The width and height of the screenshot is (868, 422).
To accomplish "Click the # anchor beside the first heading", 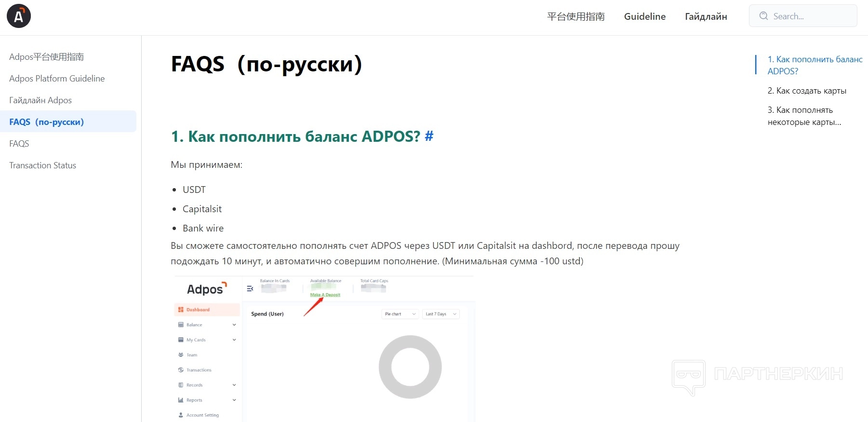I will (x=429, y=136).
